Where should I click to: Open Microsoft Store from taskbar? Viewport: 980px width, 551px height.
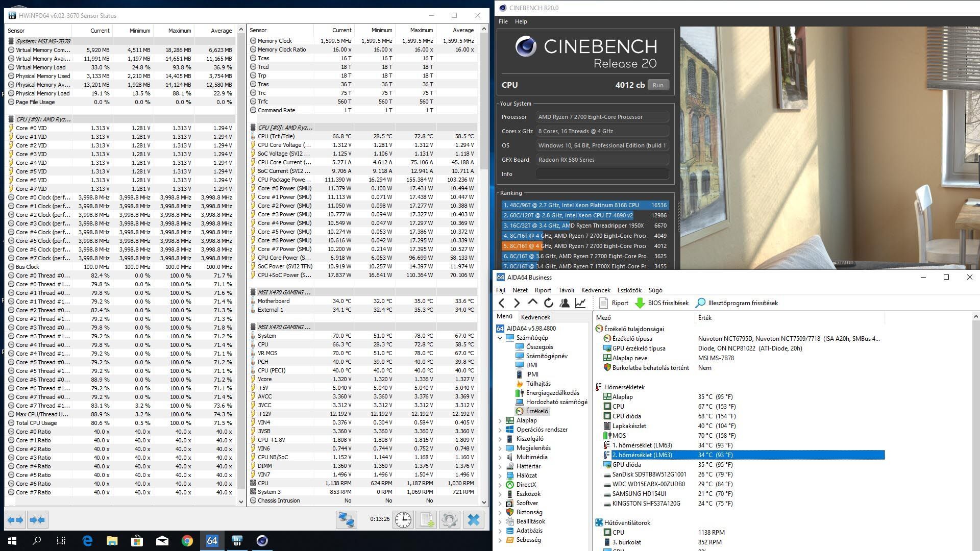[137, 541]
